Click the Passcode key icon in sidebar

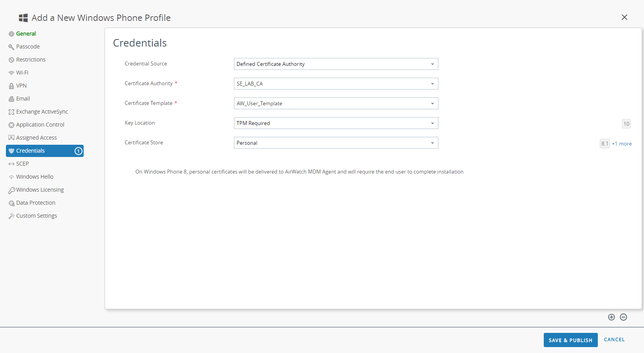click(11, 47)
